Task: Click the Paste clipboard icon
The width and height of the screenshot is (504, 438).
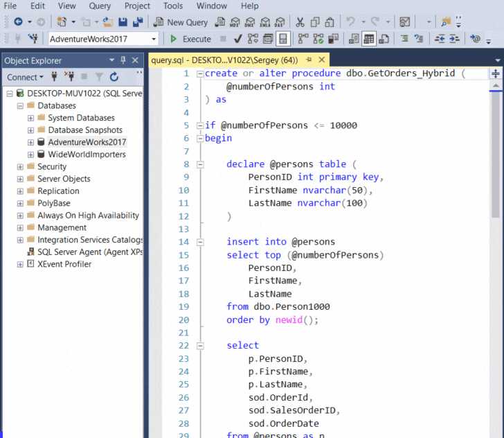Action: click(330, 22)
